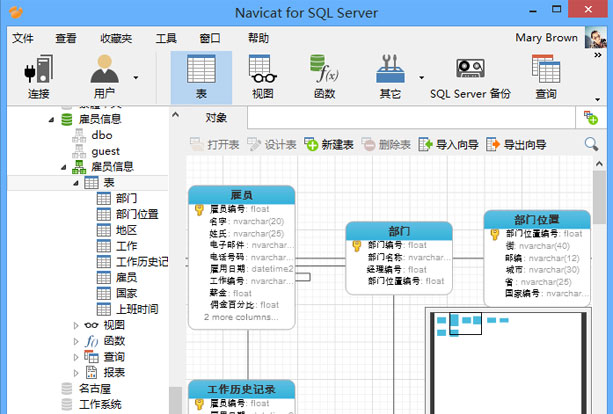Click 工作历史记录 table header in diagram

point(242,389)
